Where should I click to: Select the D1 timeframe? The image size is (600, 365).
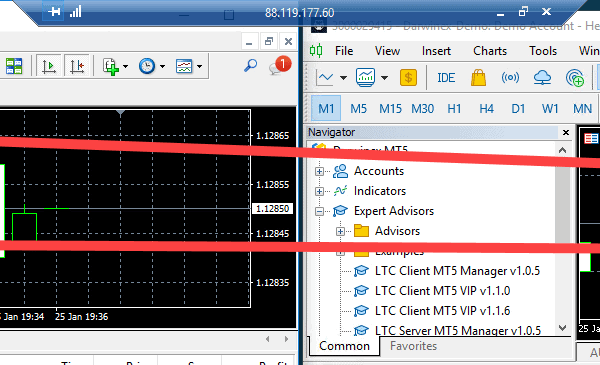click(x=518, y=109)
